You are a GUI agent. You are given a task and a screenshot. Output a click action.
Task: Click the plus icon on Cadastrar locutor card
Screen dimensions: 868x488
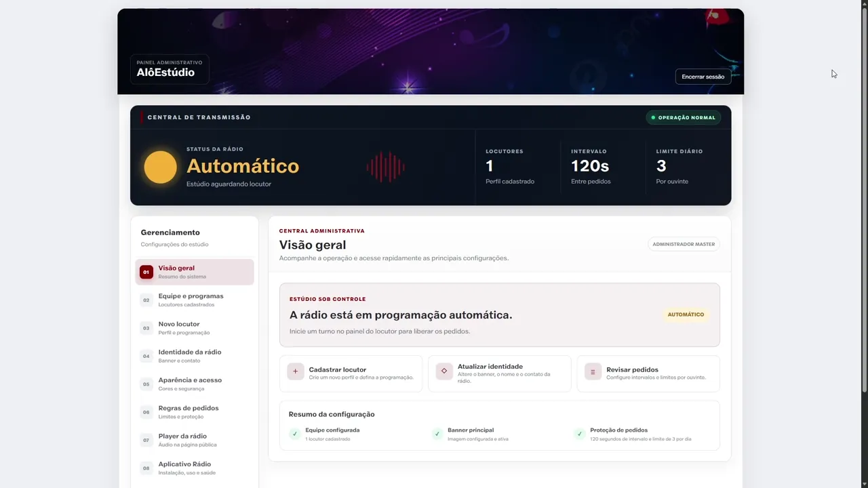pyautogui.click(x=295, y=371)
